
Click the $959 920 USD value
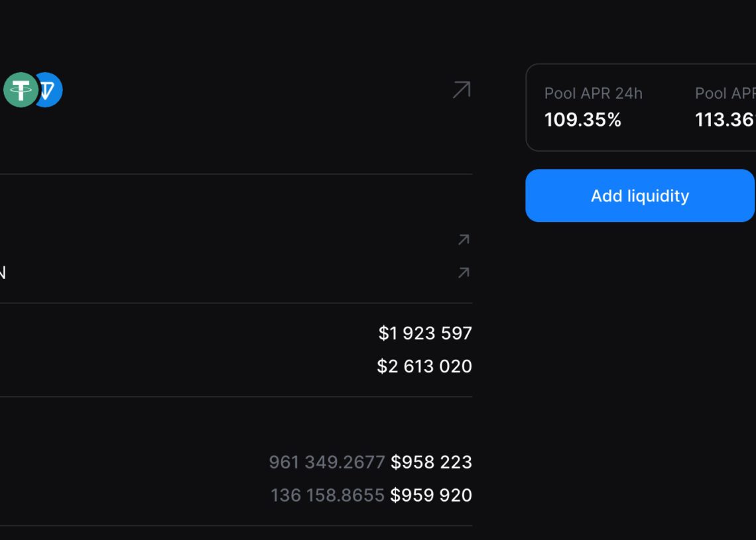(431, 495)
